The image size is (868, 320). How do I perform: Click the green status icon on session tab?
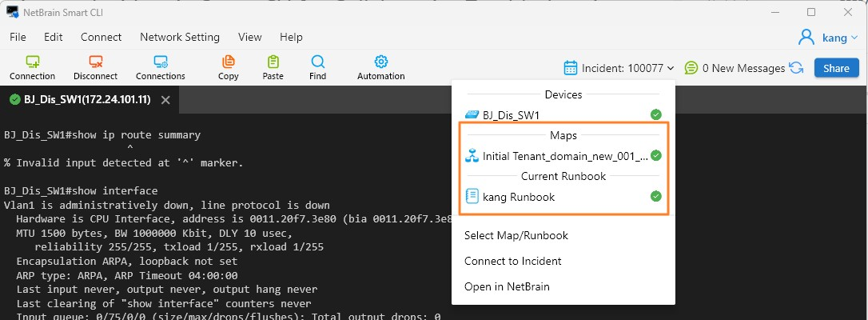coord(15,100)
